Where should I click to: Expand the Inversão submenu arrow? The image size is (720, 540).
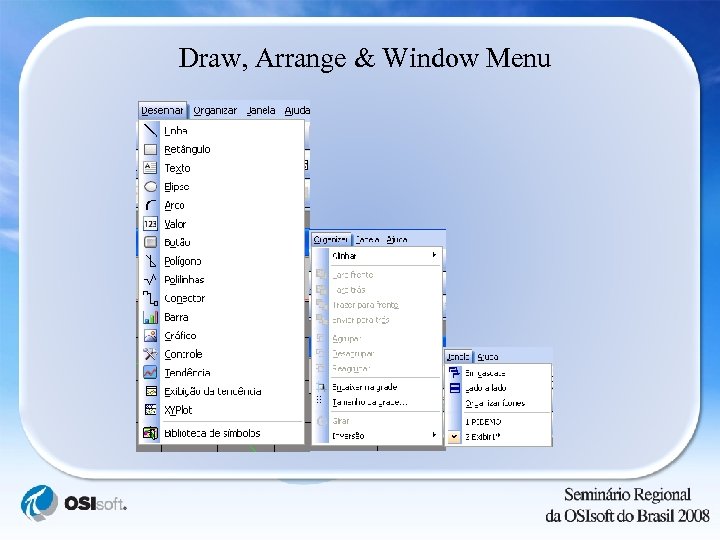click(x=434, y=434)
